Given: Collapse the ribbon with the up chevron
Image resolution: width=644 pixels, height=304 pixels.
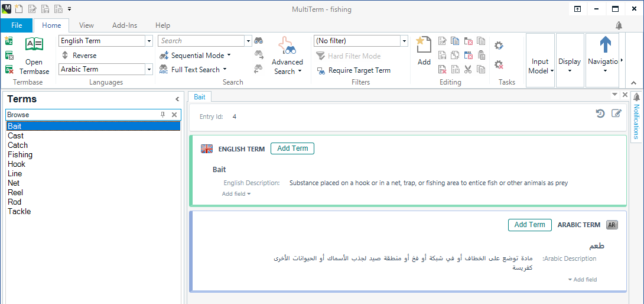Looking at the screenshot, I should click(633, 82).
